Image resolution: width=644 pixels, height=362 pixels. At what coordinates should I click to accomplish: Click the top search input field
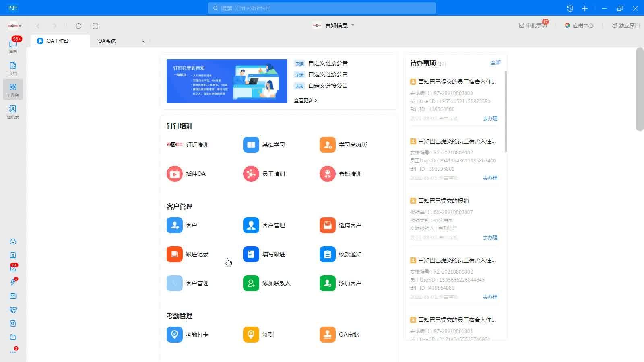(322, 8)
